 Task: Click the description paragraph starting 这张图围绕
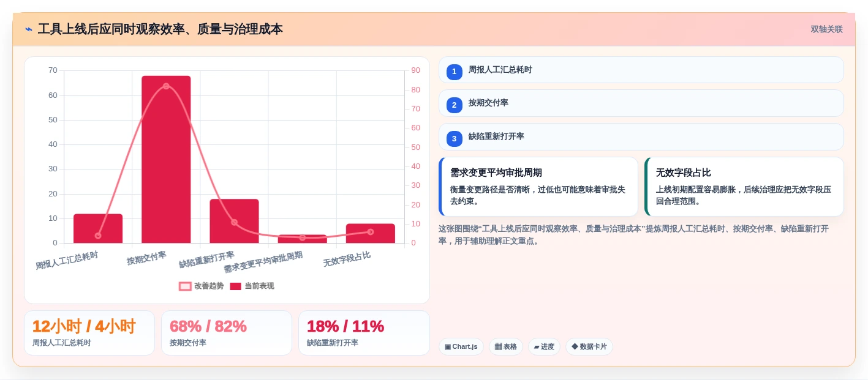pyautogui.click(x=633, y=234)
